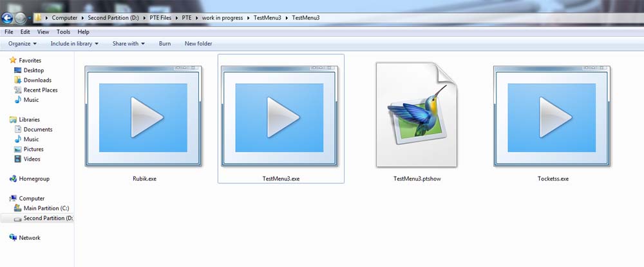Open the View menu
This screenshot has width=644, height=267.
click(43, 32)
